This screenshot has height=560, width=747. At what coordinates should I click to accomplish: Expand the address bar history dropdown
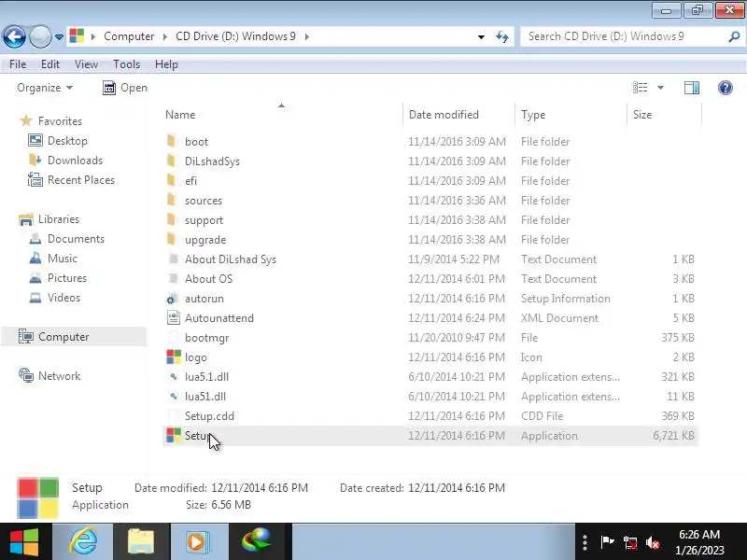(481, 36)
